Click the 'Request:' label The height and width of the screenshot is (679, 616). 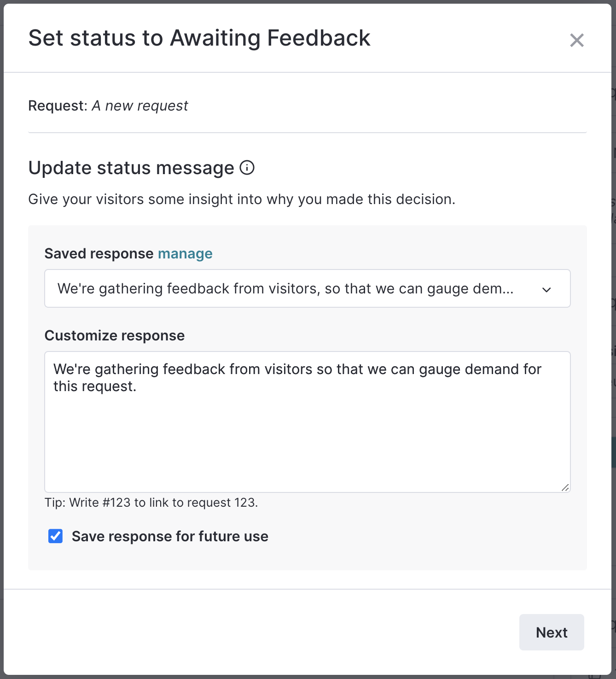[58, 106]
